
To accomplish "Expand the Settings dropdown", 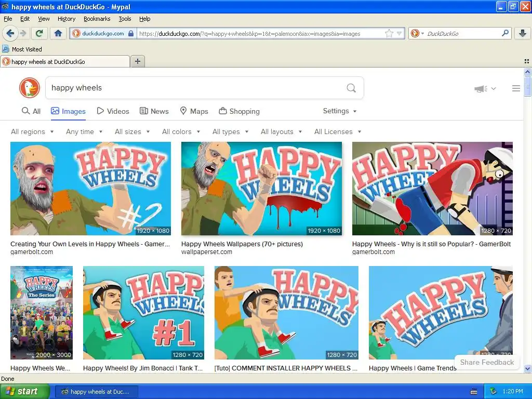I will click(x=340, y=111).
